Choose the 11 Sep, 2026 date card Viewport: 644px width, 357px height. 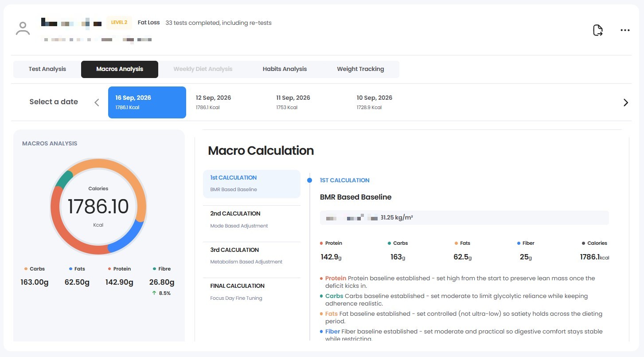pyautogui.click(x=308, y=102)
